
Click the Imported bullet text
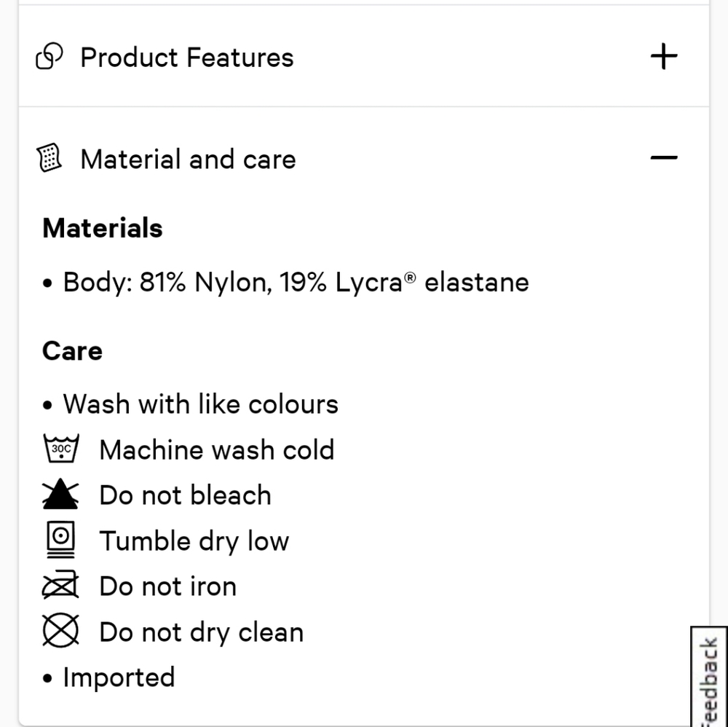click(x=119, y=677)
